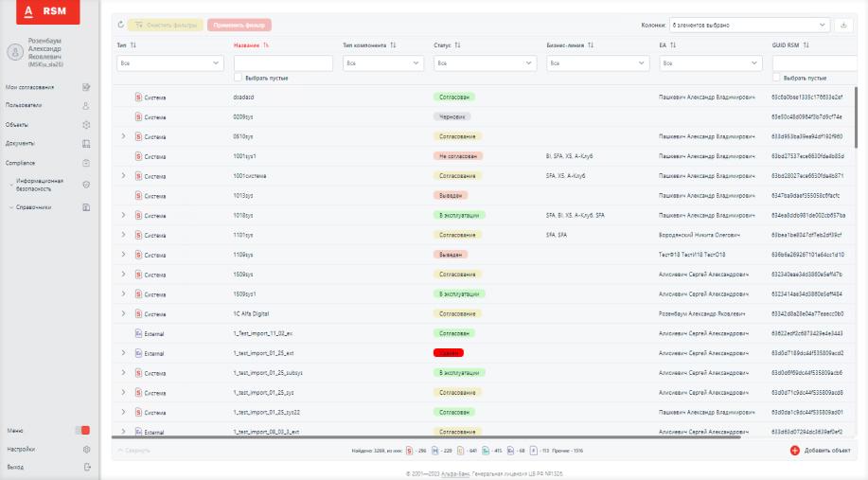
Task: Click the Добавить объект button
Action: click(x=820, y=450)
